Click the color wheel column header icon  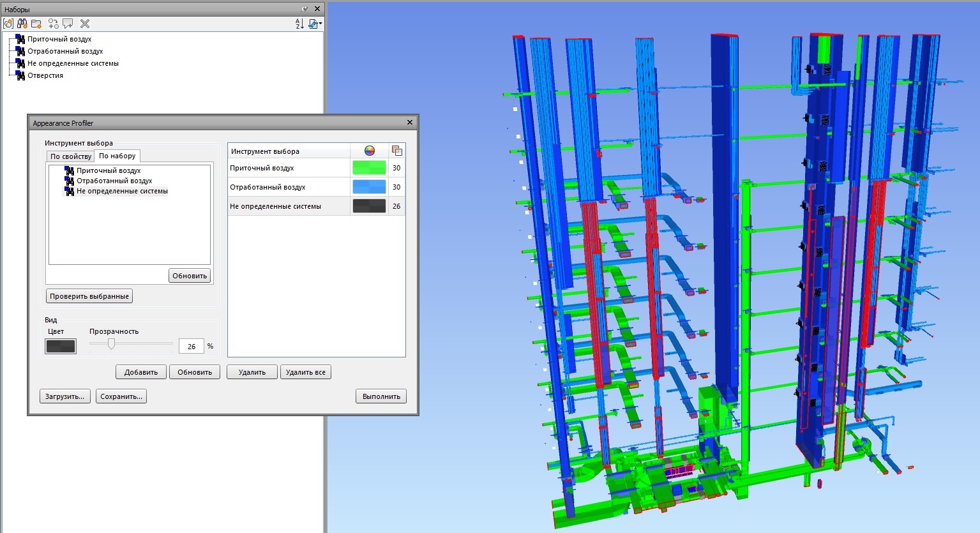pyautogui.click(x=369, y=151)
